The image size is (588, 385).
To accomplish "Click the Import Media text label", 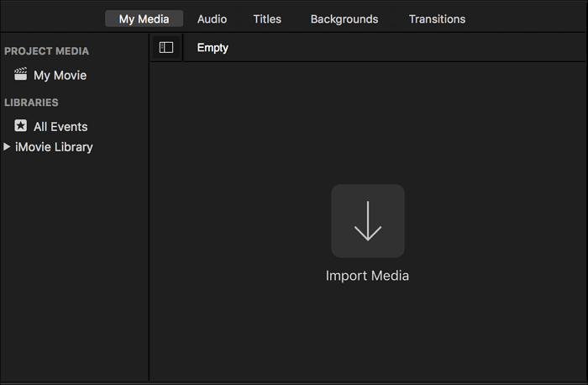I will point(367,276).
